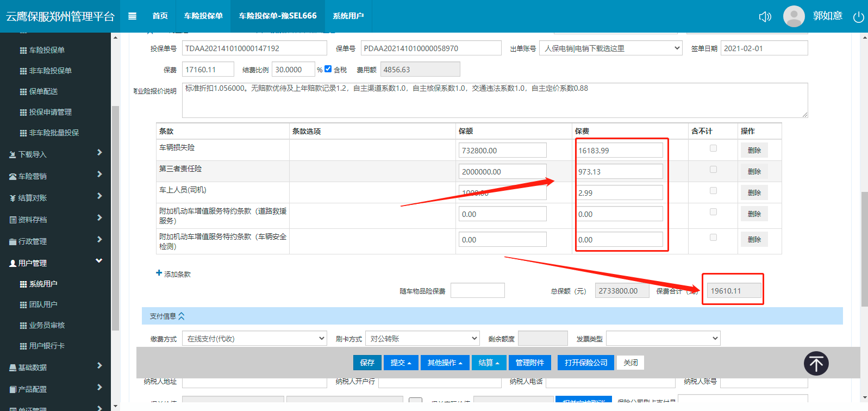Open 车险投保单 in the sidebar

tap(47, 50)
